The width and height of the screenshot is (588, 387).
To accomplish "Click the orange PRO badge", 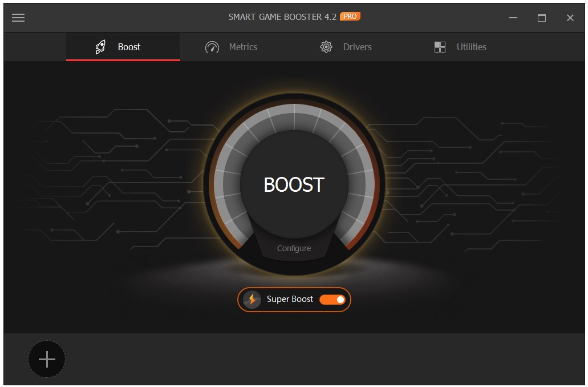I will coord(350,17).
